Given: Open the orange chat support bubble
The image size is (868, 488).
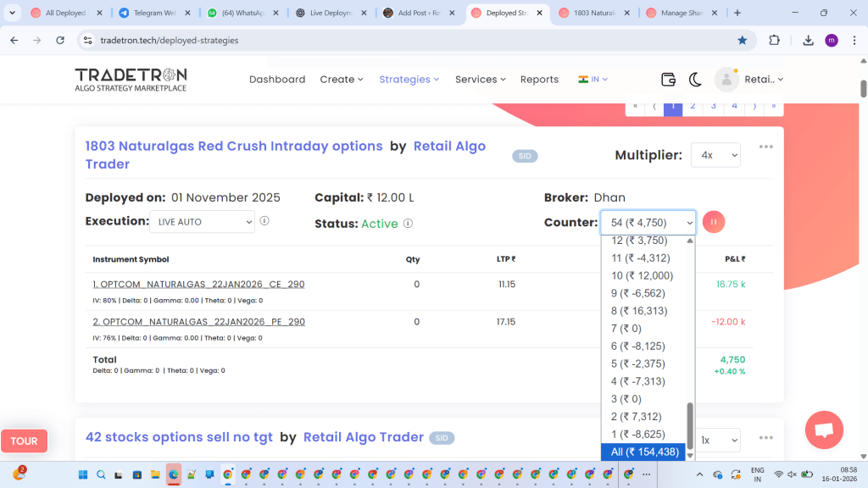Looking at the screenshot, I should pos(824,430).
